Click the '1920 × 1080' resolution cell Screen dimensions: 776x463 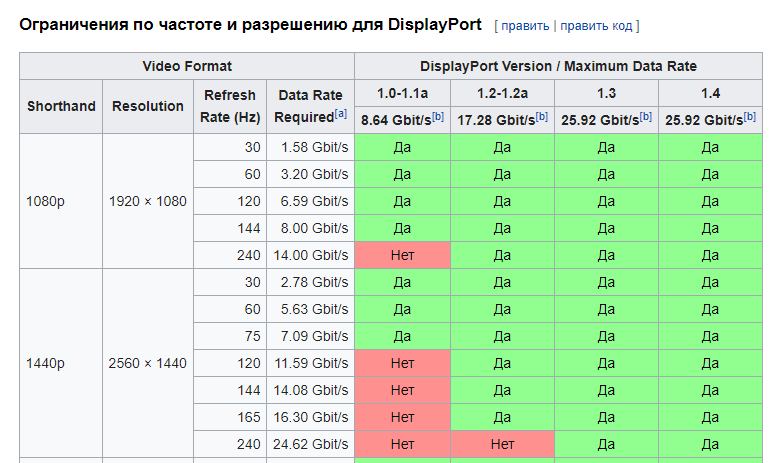pyautogui.click(x=148, y=201)
